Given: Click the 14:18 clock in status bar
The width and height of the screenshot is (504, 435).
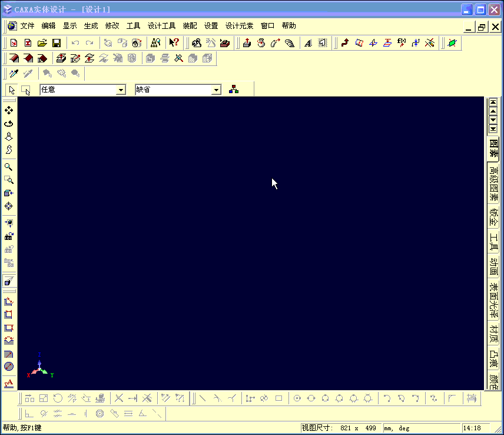Looking at the screenshot, I should pos(472,429).
